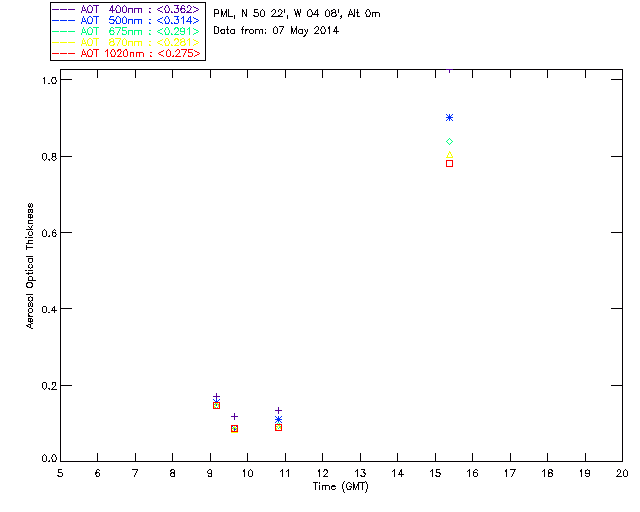The height and width of the screenshot is (512, 640).
Task: Click the time axis tick label 16
Action: click(472, 473)
